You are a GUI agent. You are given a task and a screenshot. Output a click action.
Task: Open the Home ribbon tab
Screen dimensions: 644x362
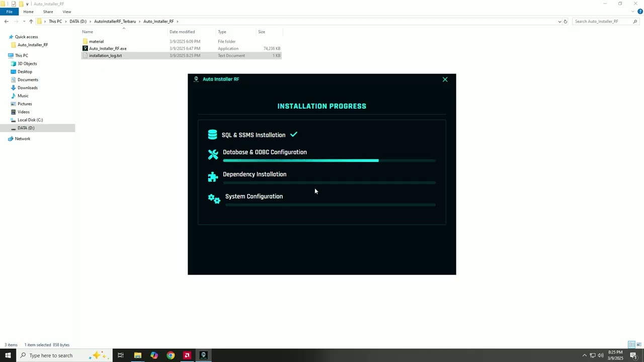[28, 12]
